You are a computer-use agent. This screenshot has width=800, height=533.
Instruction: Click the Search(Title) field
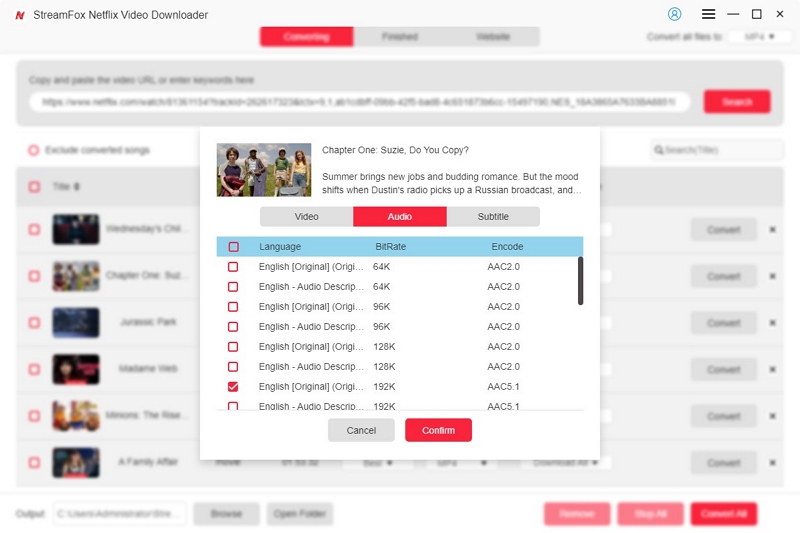pos(716,150)
